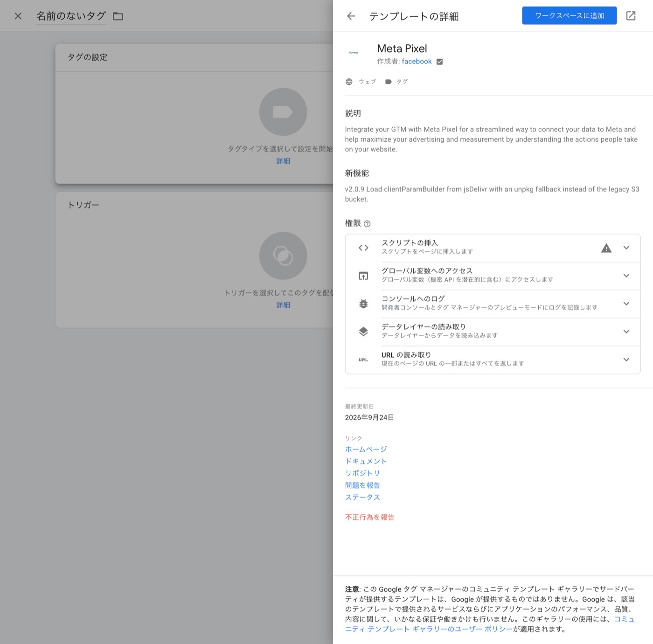Click the data layer stack icon
The image size is (653, 644).
363,332
